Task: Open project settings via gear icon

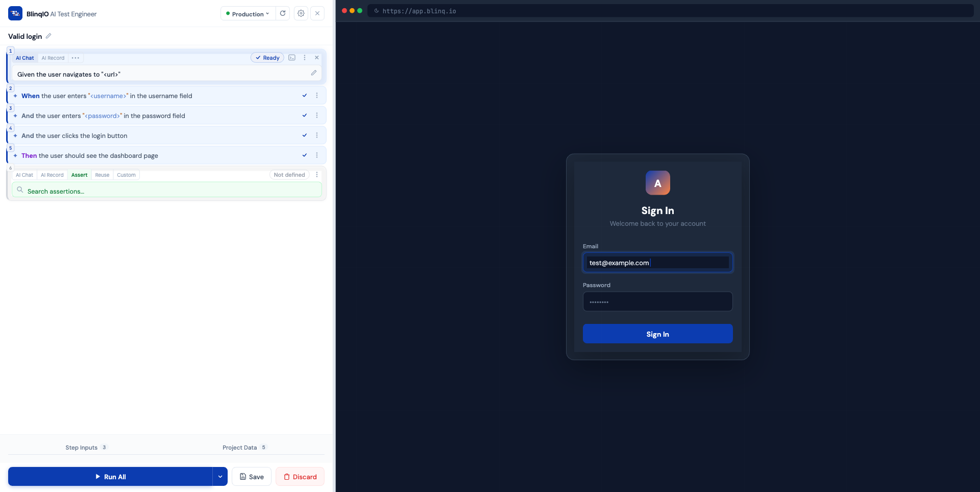Action: 301,13
